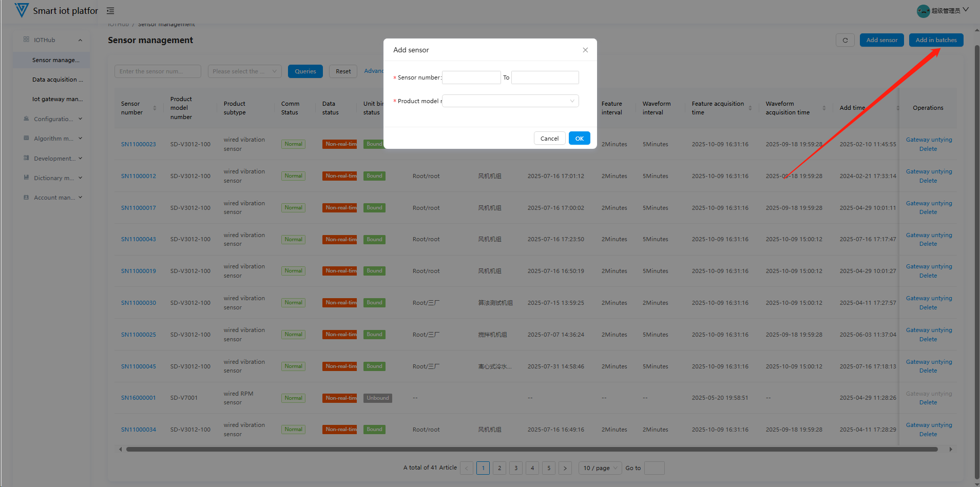Viewport: 980px width, 487px height.
Task: Go to page 4
Action: (532, 468)
